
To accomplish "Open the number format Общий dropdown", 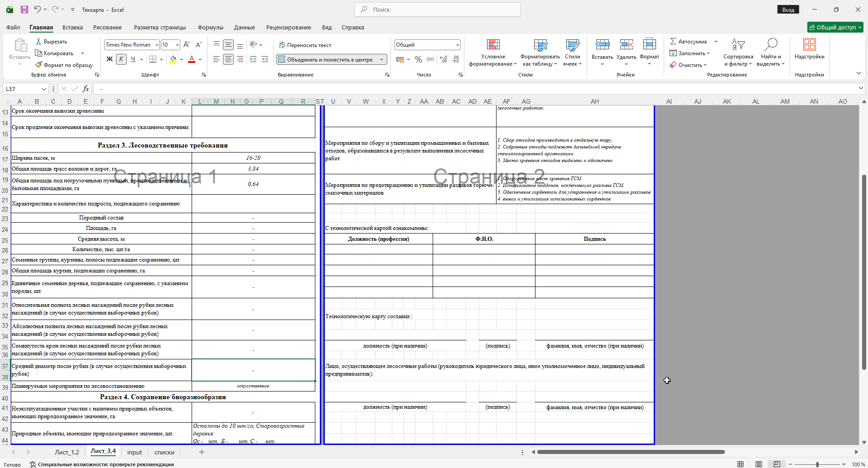I will coord(458,45).
